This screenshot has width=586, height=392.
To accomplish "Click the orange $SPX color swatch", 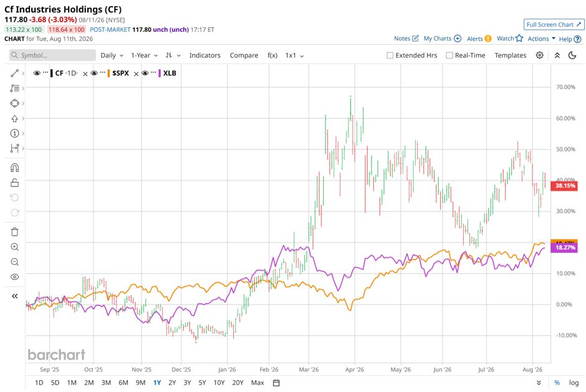I will pyautogui.click(x=108, y=74).
